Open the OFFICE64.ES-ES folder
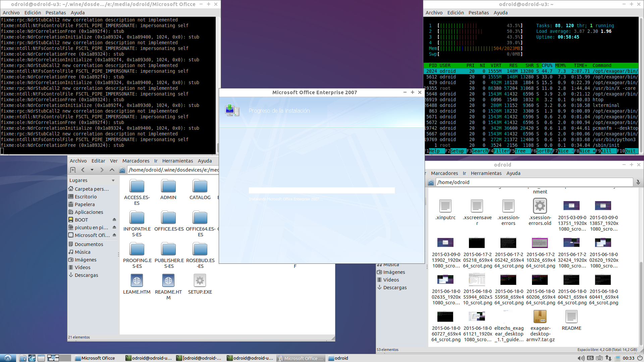 (x=200, y=224)
